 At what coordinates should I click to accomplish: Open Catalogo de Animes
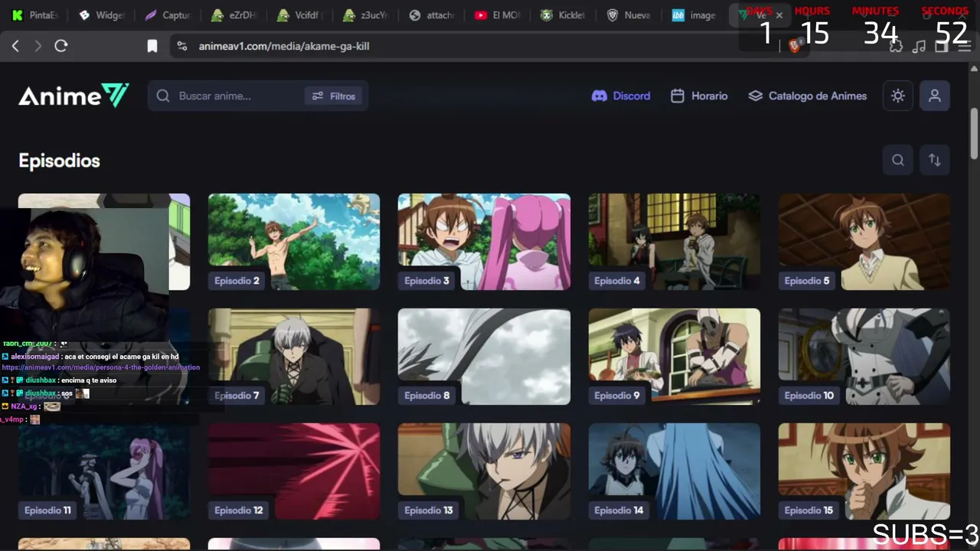point(807,96)
